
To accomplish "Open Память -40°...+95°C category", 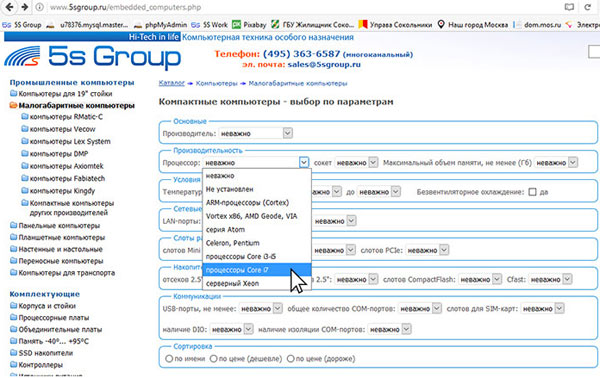I will [x=49, y=341].
